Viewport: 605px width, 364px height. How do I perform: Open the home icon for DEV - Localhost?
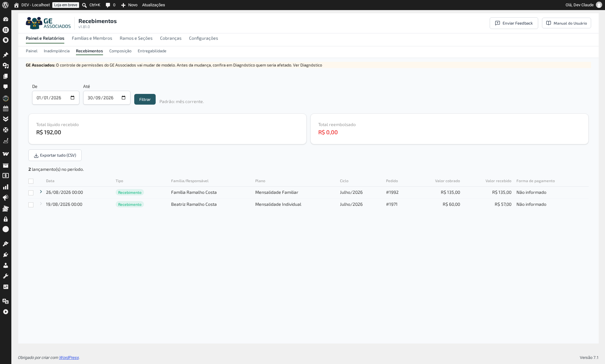[16, 5]
